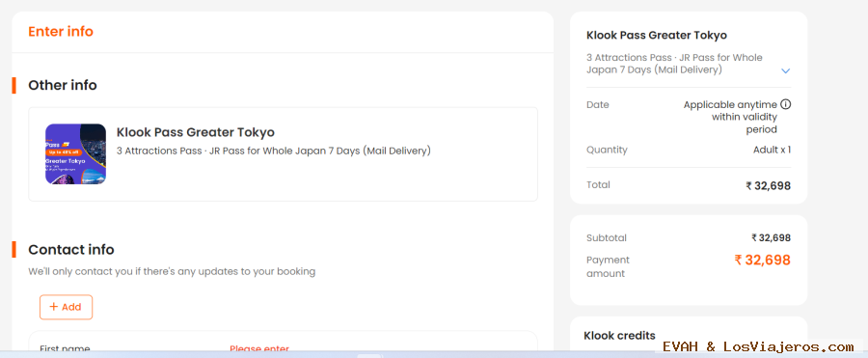Click the Contact info section heading
Image resolution: width=868 pixels, height=358 pixels.
(x=71, y=250)
